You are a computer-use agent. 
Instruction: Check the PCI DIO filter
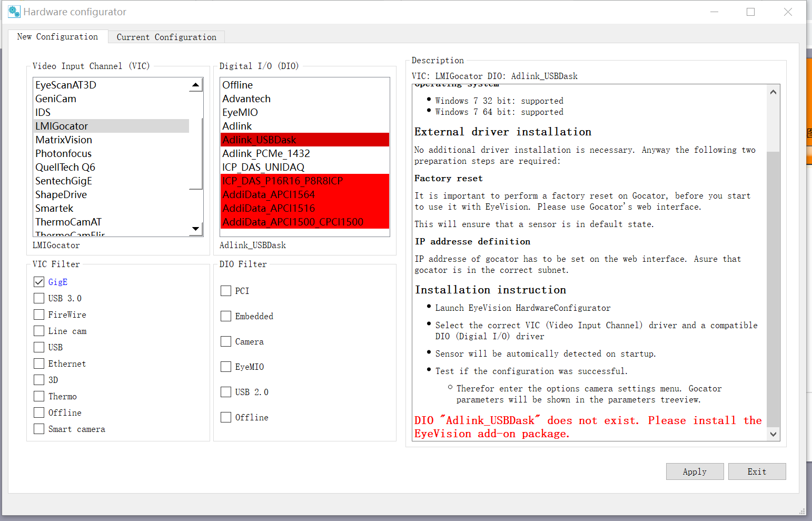(226, 291)
